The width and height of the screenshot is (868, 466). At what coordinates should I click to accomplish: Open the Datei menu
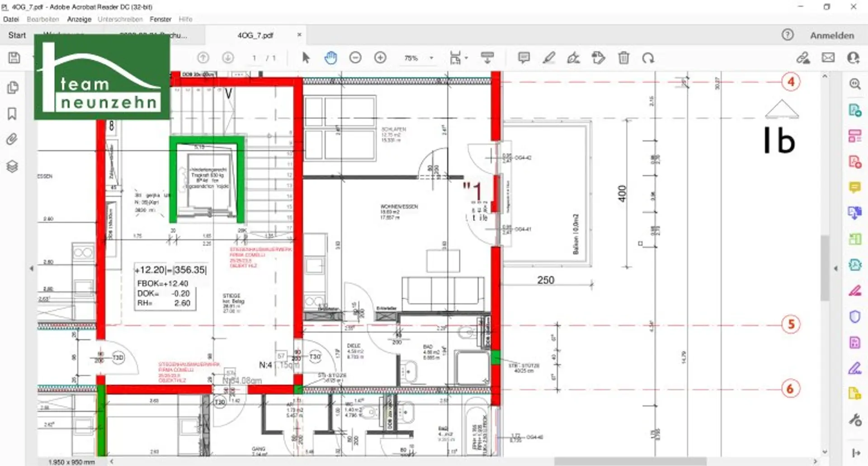click(x=11, y=19)
